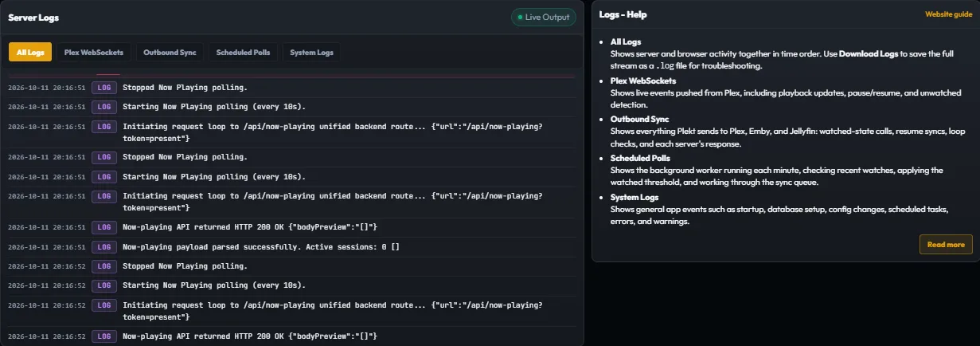
Task: Switch to the Plex WebSockets tab
Action: click(94, 52)
